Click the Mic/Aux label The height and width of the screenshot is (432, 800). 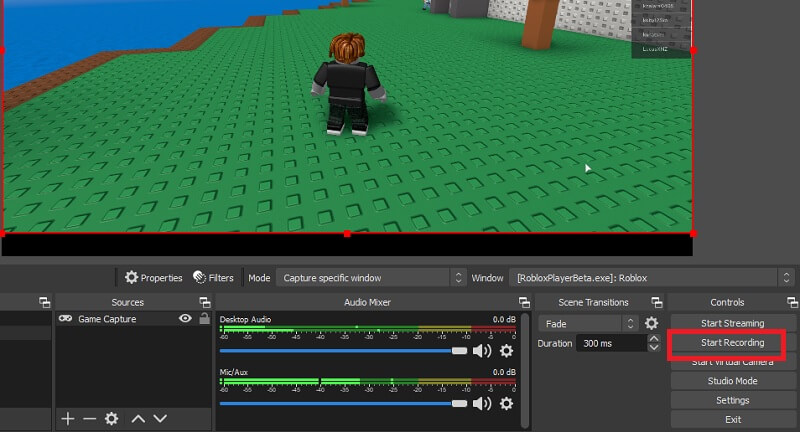pos(233,372)
